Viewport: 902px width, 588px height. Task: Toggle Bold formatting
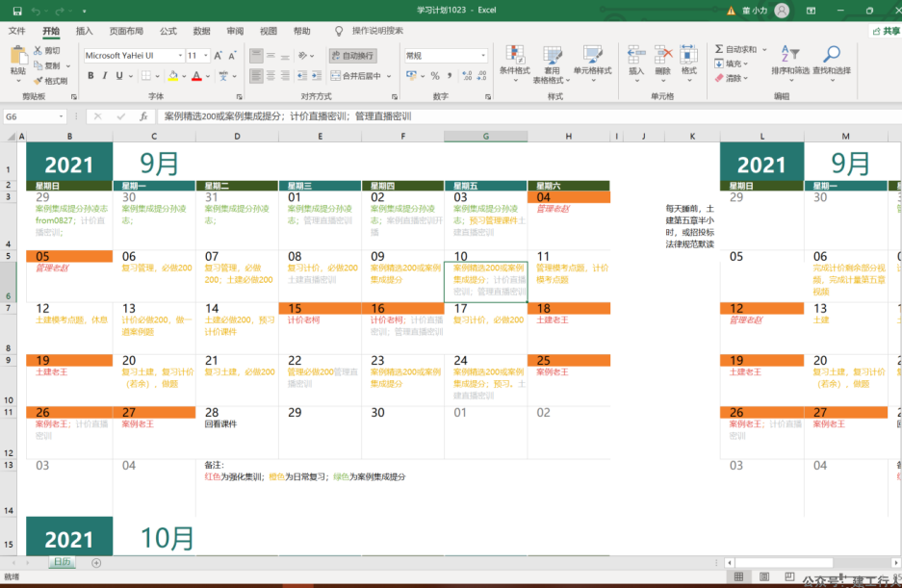90,76
